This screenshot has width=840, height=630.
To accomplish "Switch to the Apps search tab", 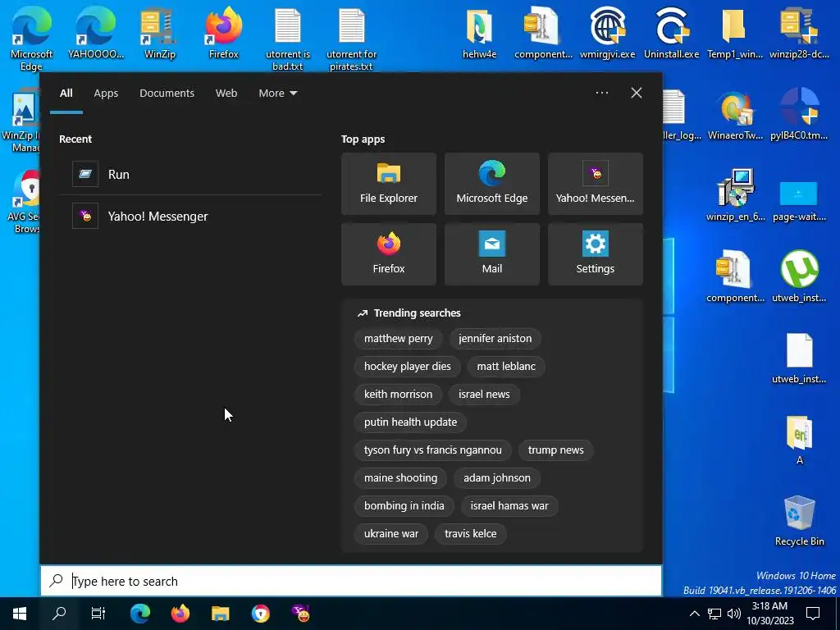I will 106,94.
